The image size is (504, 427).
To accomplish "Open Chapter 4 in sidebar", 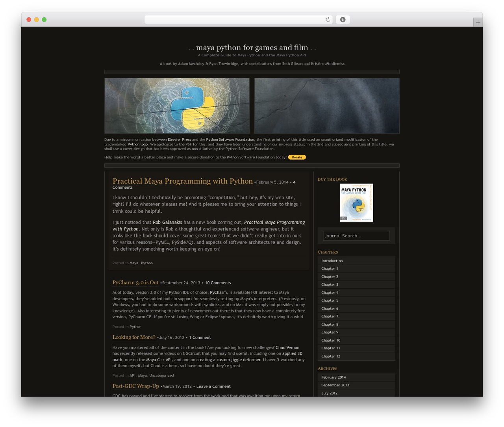I will (356, 293).
